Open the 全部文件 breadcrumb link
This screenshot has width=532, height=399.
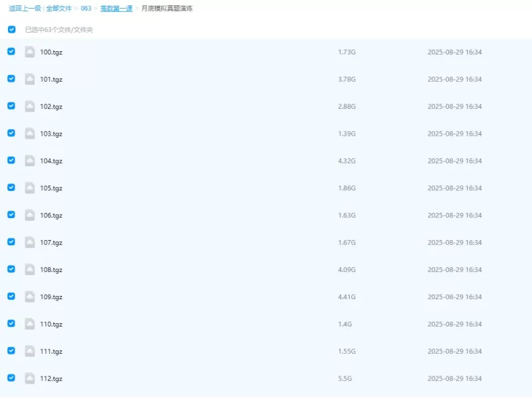click(x=59, y=9)
